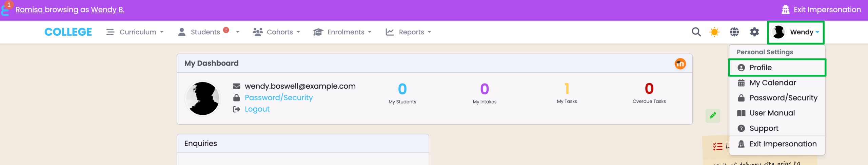Open the settings gear icon

point(754,32)
